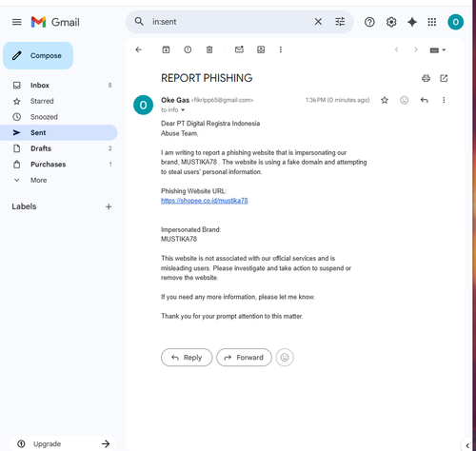The image size is (476, 451).
Task: Open message More options menu
Action: [444, 100]
